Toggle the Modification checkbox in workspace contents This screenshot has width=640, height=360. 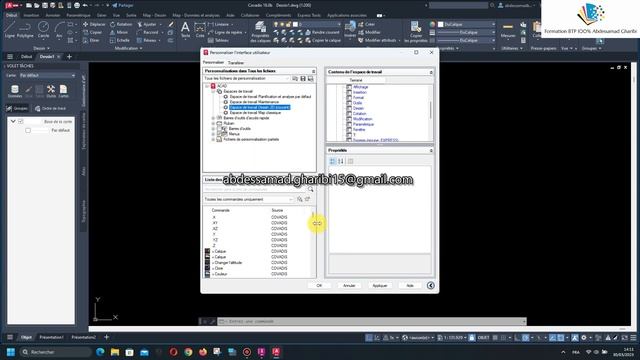pyautogui.click(x=349, y=119)
